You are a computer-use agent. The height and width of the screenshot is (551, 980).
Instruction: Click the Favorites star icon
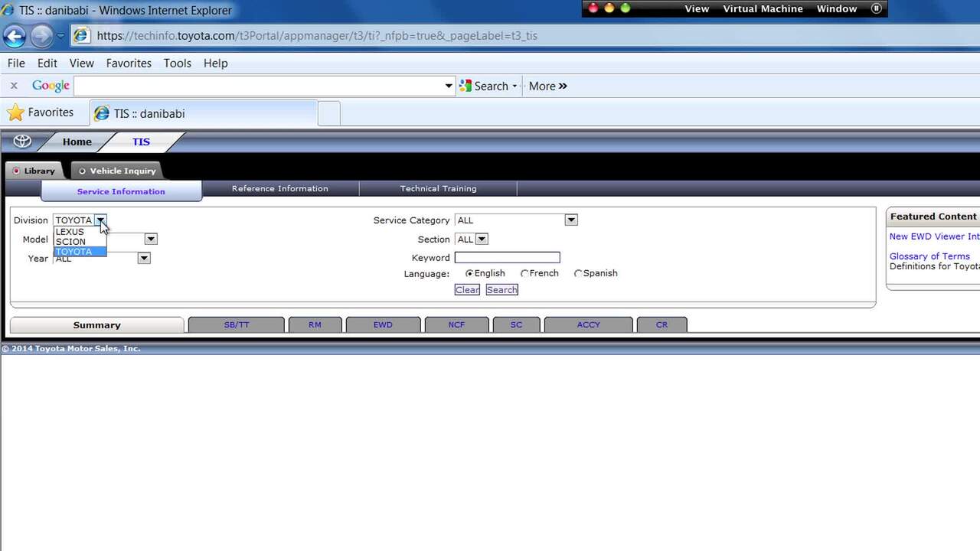coord(15,112)
